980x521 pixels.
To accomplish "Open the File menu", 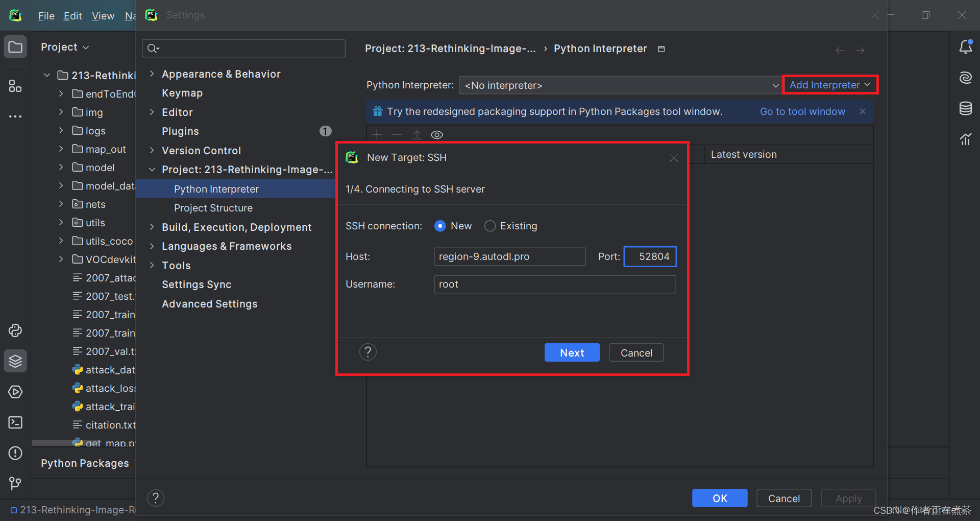I will [45, 16].
